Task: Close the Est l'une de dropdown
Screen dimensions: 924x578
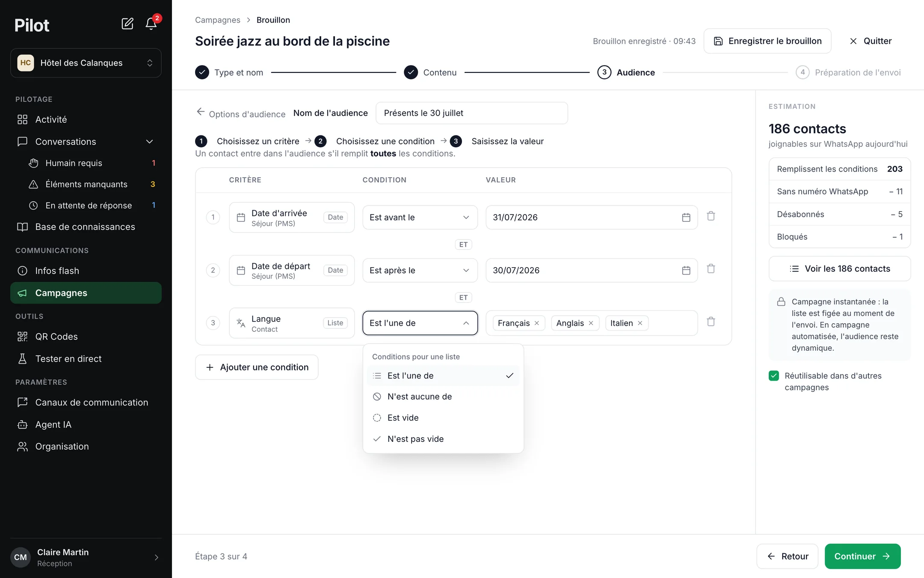Action: point(420,323)
